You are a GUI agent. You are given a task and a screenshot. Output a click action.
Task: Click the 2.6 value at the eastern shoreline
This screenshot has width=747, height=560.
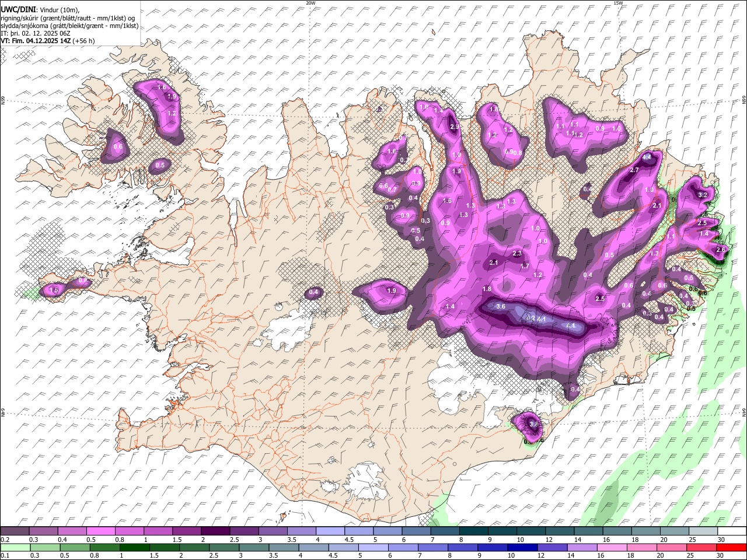pos(721,250)
